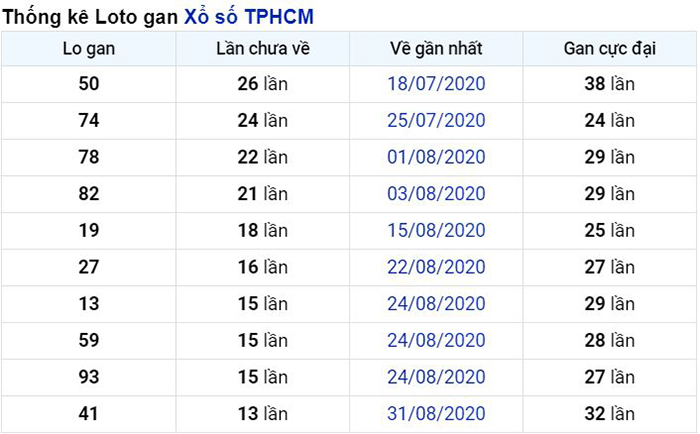The width and height of the screenshot is (700, 434).
Task: Open the 15/08/2020 date link
Action: pos(436,230)
